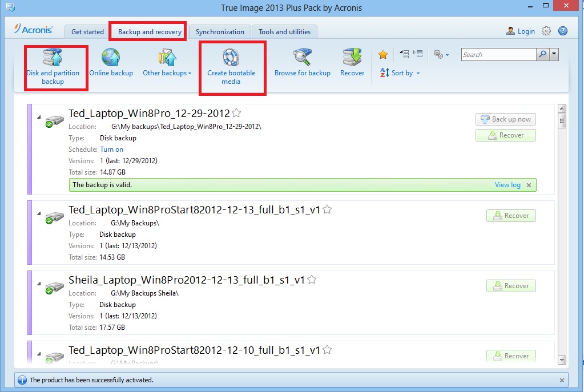This screenshot has height=392, width=584.
Task: Open View log link
Action: tap(508, 185)
